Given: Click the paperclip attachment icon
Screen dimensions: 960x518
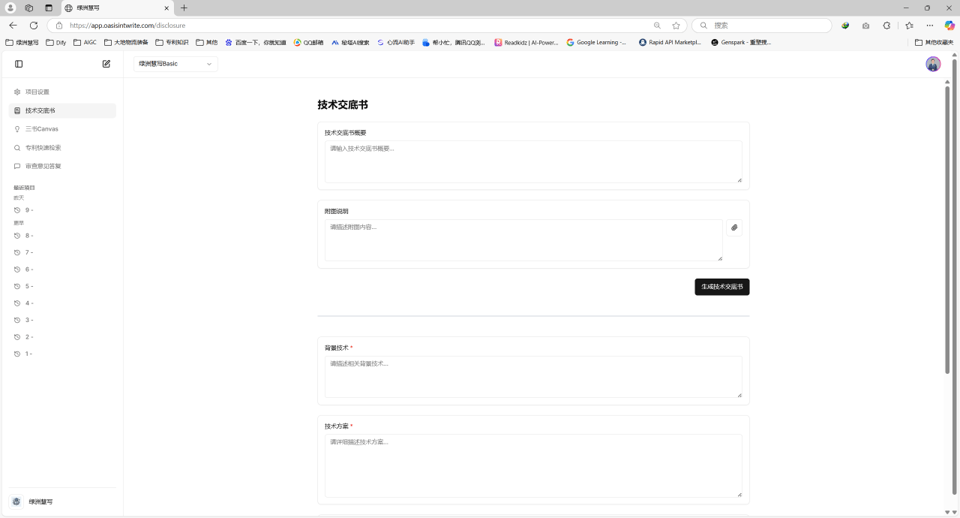Looking at the screenshot, I should (x=734, y=228).
